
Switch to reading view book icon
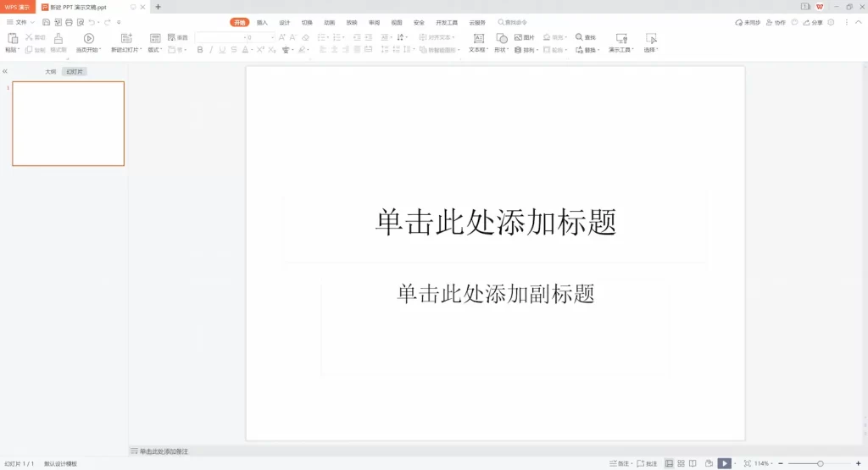point(693,463)
